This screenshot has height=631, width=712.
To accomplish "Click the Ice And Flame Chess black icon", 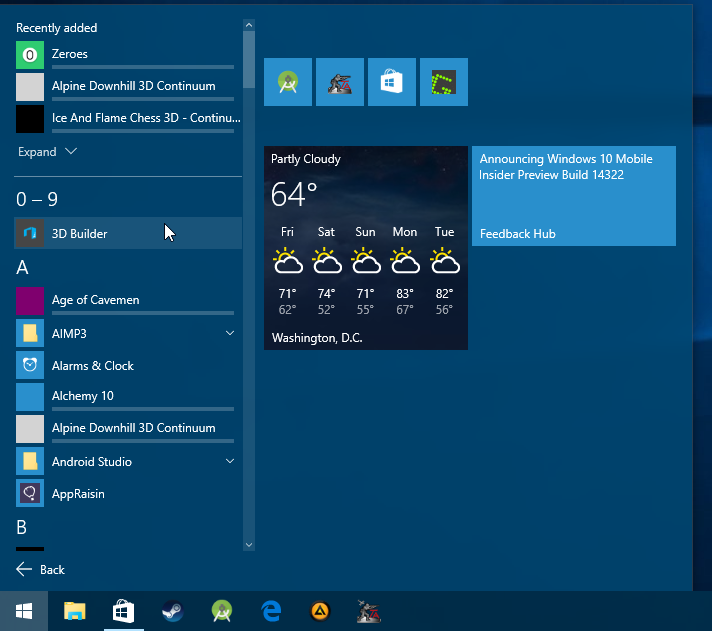I will point(30,119).
